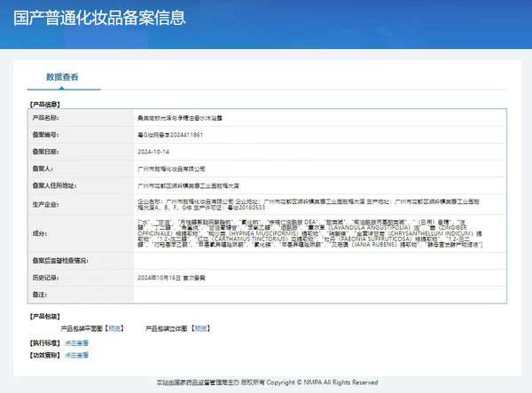Click the 备案编号 label

(x=45, y=135)
